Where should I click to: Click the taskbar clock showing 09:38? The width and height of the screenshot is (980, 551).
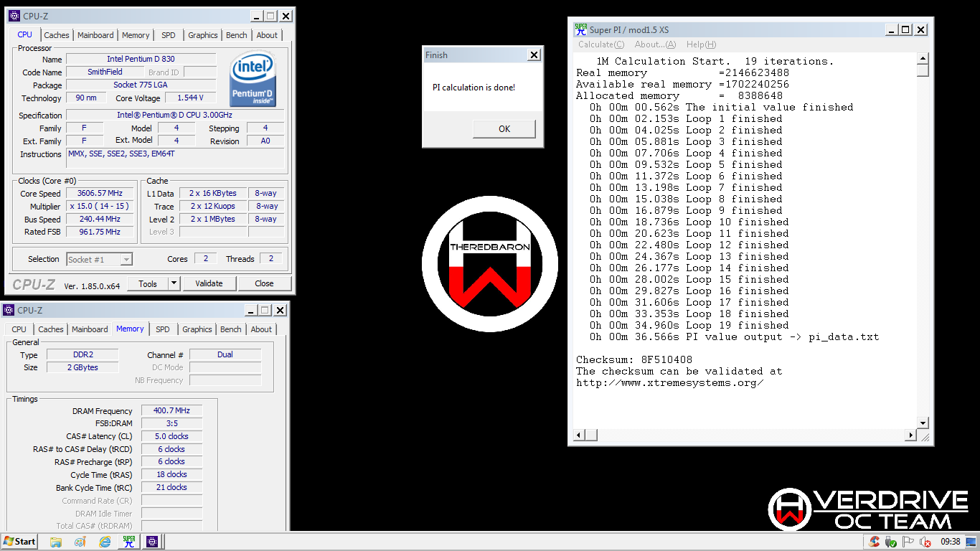pos(950,542)
